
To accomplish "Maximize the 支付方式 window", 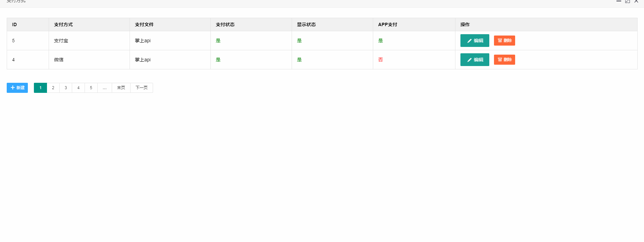I will tap(627, 1).
